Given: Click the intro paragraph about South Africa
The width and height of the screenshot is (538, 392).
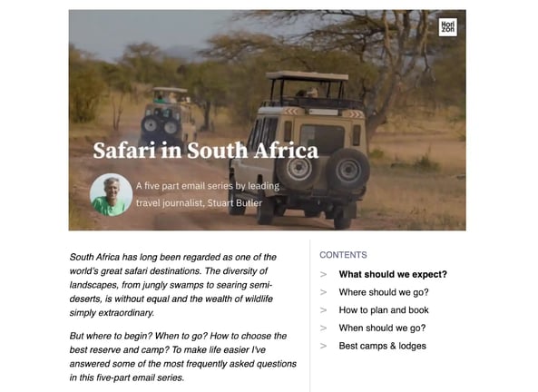Looking at the screenshot, I should pyautogui.click(x=172, y=285).
